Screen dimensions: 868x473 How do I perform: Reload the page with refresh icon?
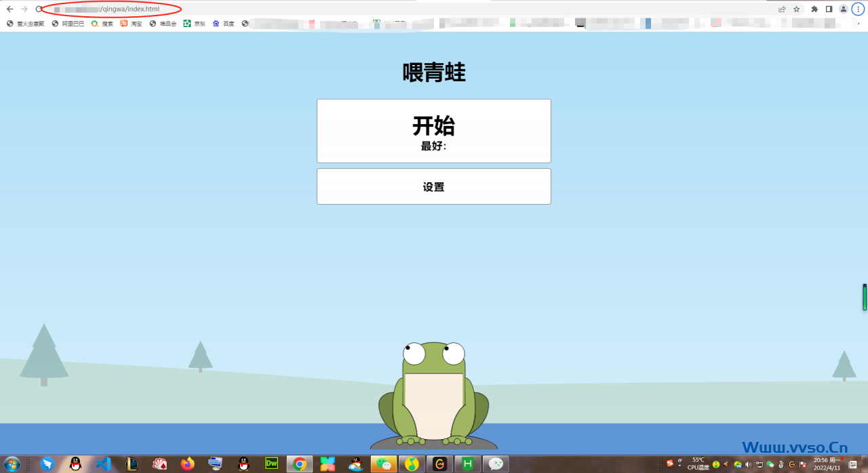click(x=39, y=9)
